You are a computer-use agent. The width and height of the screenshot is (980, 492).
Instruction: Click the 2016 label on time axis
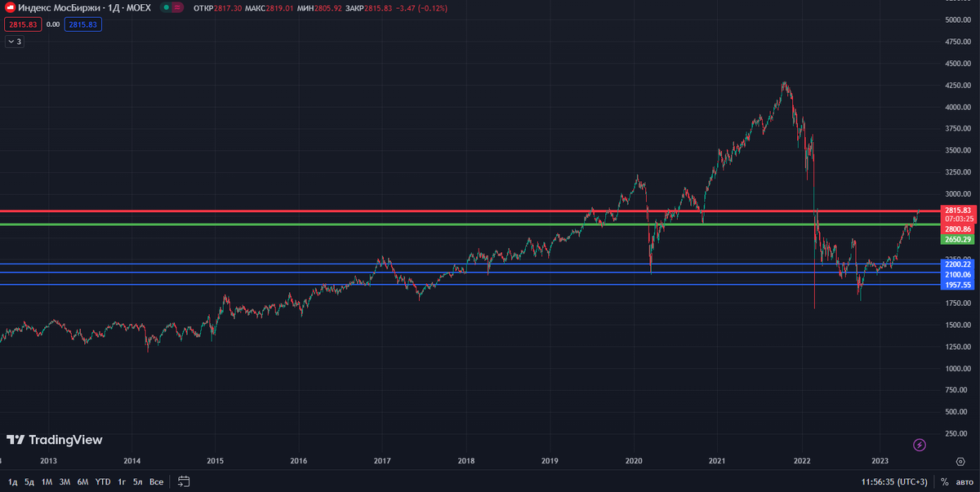point(299,461)
